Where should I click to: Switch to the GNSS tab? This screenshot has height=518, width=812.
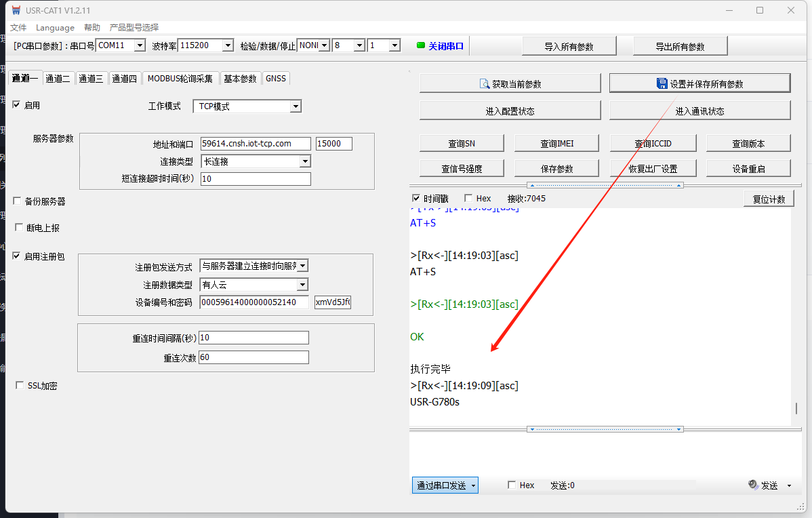pyautogui.click(x=276, y=79)
